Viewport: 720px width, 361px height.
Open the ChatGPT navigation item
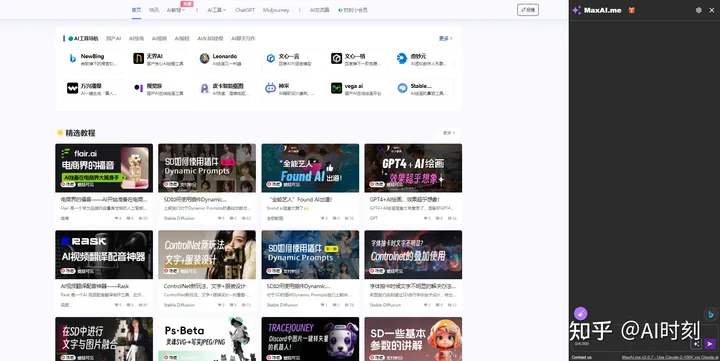245,10
